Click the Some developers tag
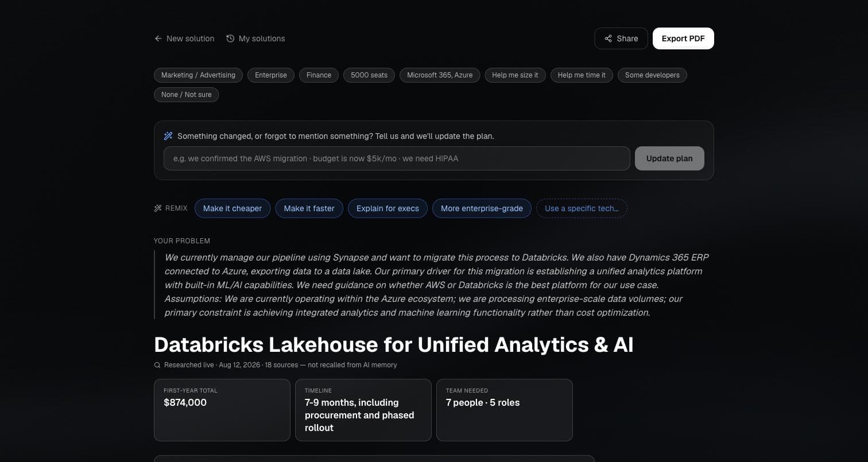Screen dimensions: 868x462 652,75
